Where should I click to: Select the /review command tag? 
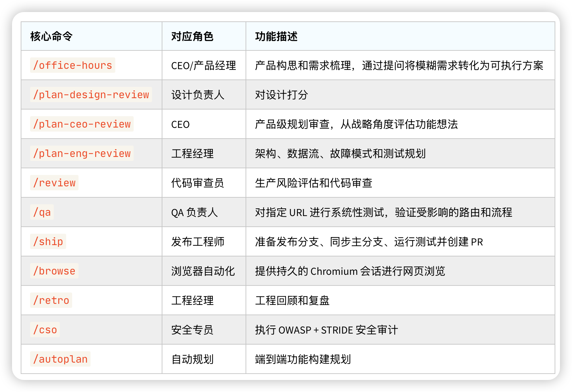click(54, 183)
